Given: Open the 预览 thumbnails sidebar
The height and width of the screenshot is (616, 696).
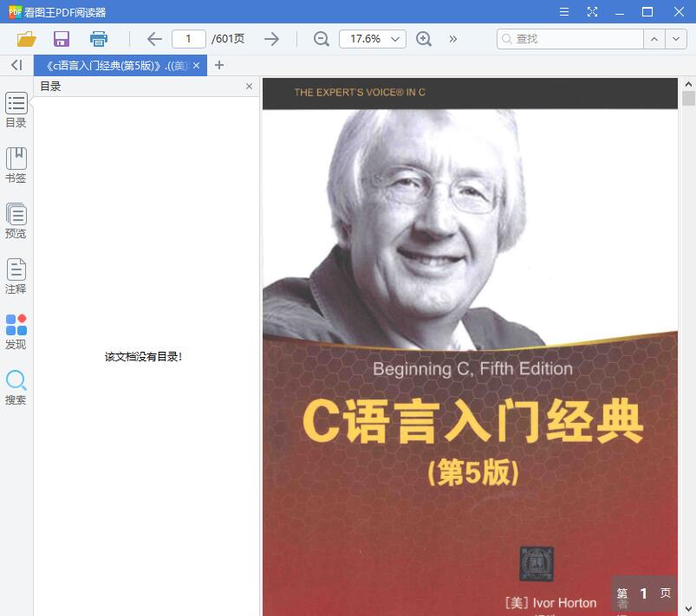Looking at the screenshot, I should click(16, 221).
